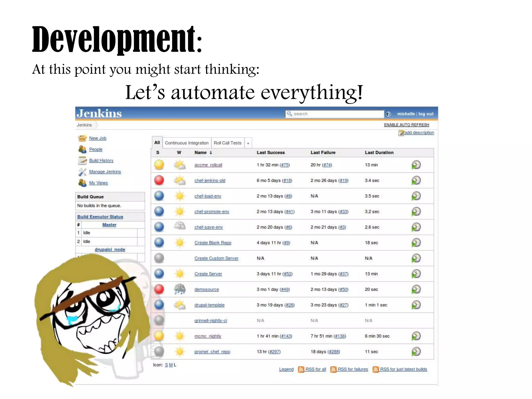Schedule a build for promet_chef_repo
Screen dimensions: 532x399
[416, 352]
